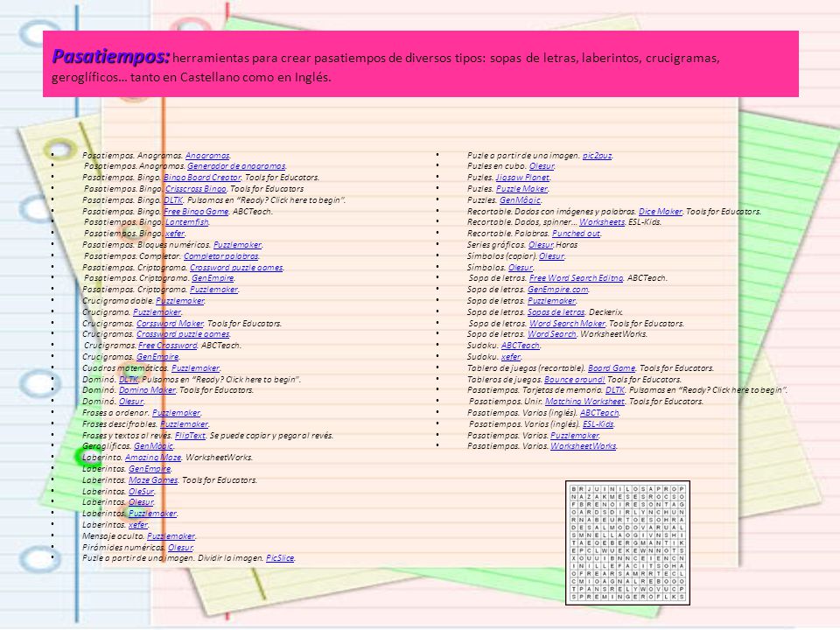Screen dimensions: 840x630
Task: Click the GenEmpire link beside Criptograma
Action: point(213,278)
